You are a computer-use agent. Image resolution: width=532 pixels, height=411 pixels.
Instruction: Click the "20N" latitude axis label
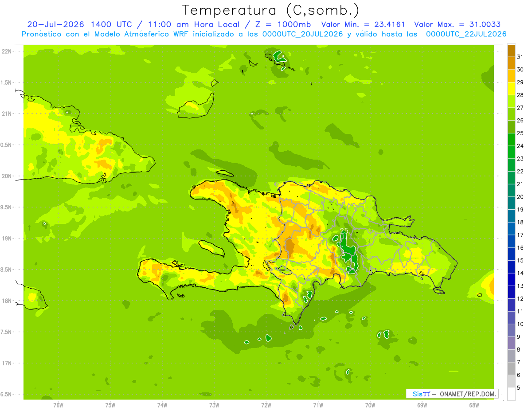8,176
